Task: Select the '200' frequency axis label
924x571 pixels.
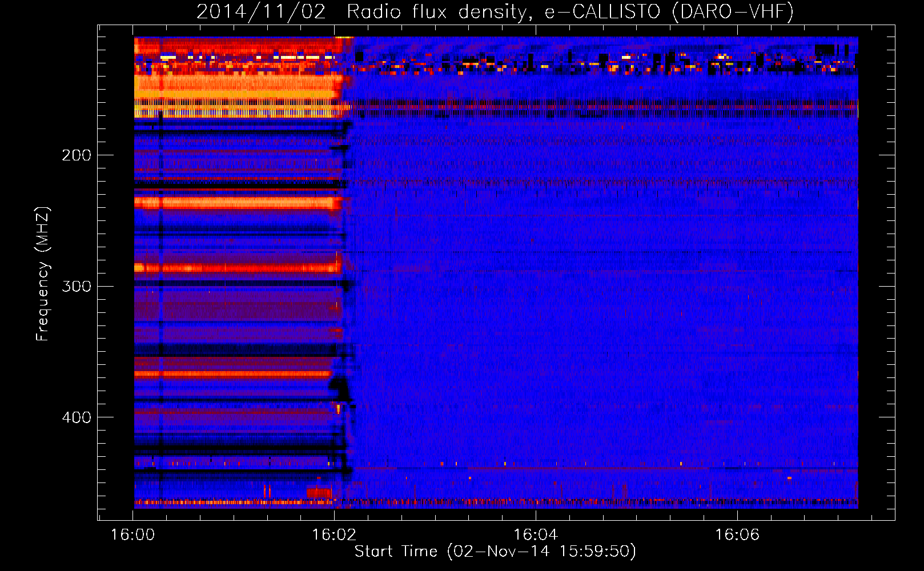Action: 77,155
